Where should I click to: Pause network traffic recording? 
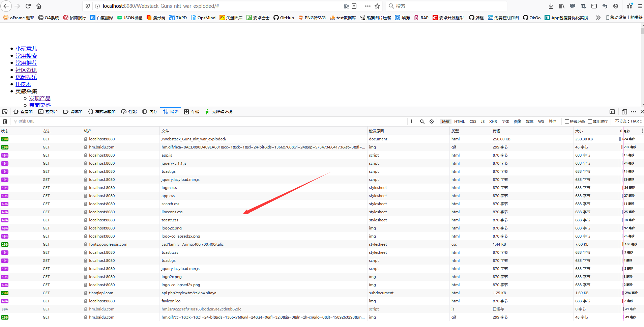(413, 121)
